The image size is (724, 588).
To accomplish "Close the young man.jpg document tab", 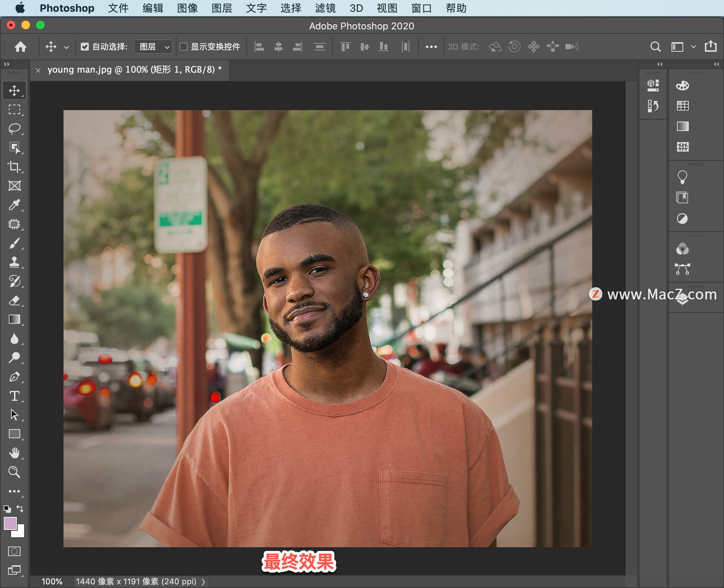I will [x=38, y=70].
